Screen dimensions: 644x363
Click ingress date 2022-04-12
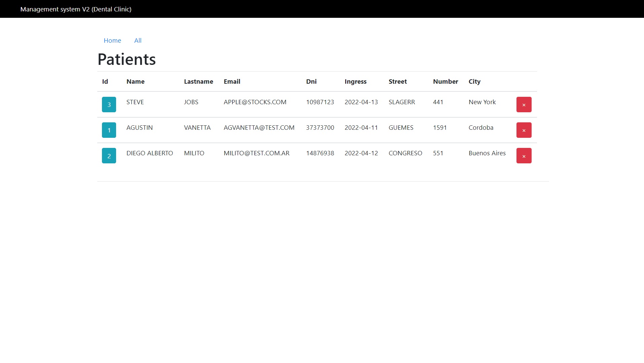click(361, 153)
